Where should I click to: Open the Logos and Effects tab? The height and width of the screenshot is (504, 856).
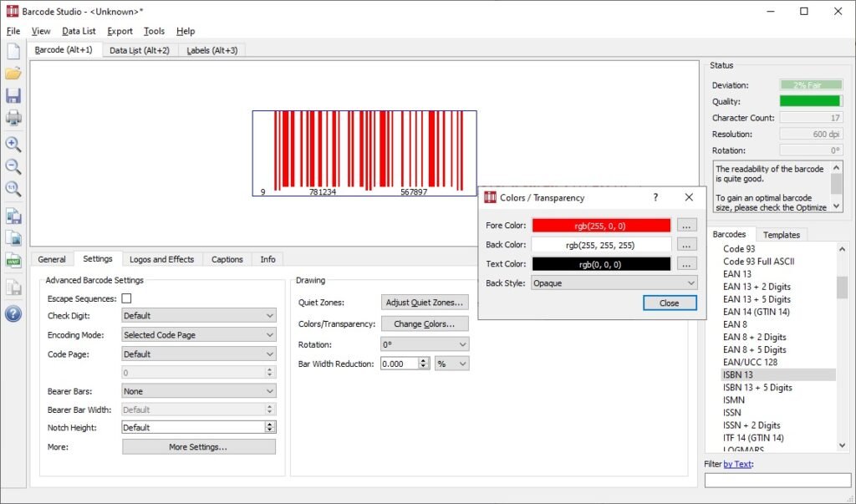pyautogui.click(x=161, y=259)
